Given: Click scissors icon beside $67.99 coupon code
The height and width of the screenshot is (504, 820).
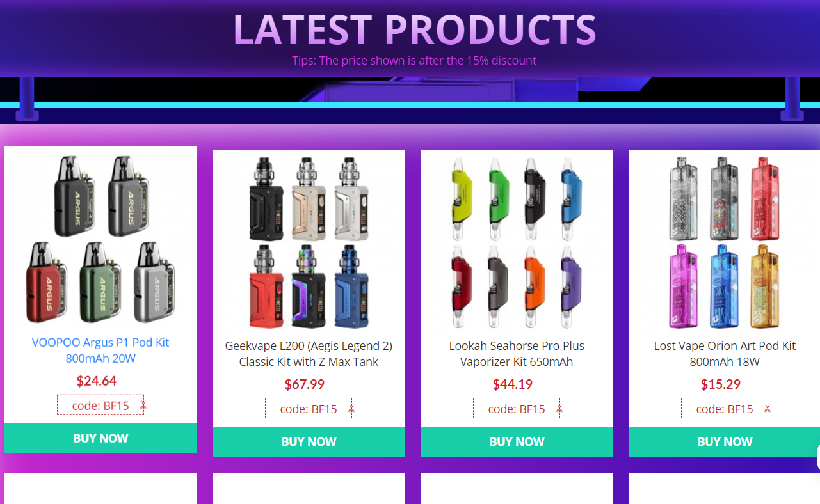Looking at the screenshot, I should click(351, 408).
